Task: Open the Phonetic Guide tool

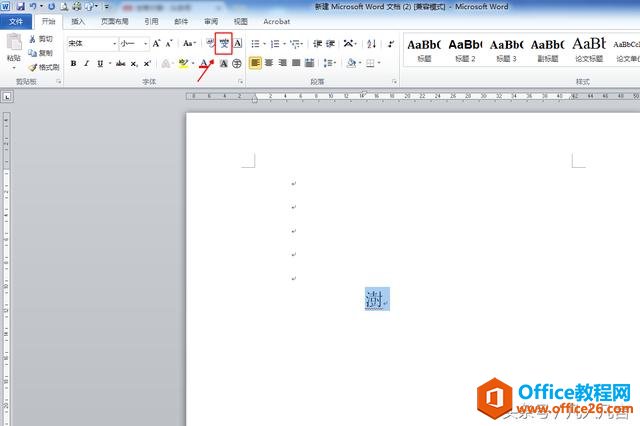Action: [x=224, y=43]
